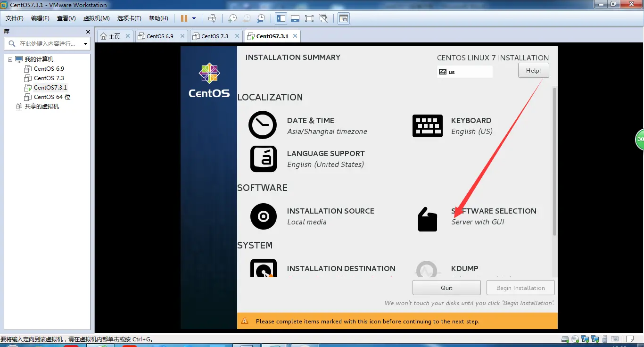
Task: Open the snapshot manager
Action: [261, 18]
